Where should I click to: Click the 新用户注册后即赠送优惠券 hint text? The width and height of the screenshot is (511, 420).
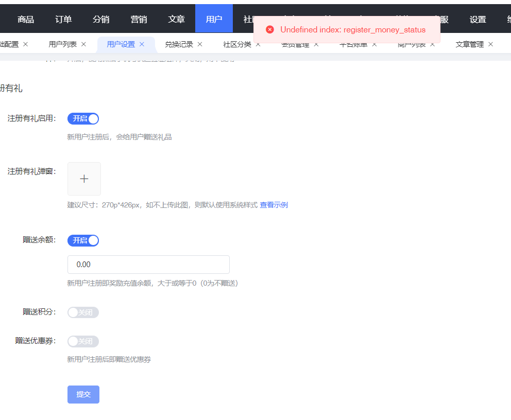click(x=109, y=359)
